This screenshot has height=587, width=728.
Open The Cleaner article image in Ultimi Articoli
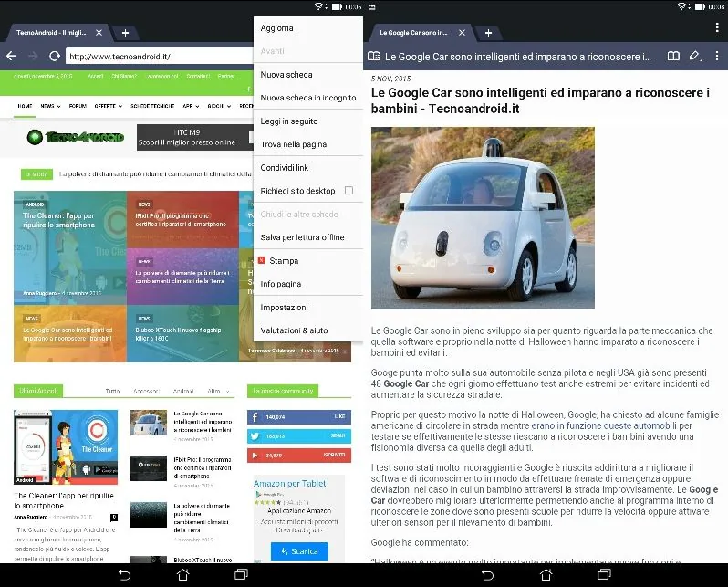66,447
